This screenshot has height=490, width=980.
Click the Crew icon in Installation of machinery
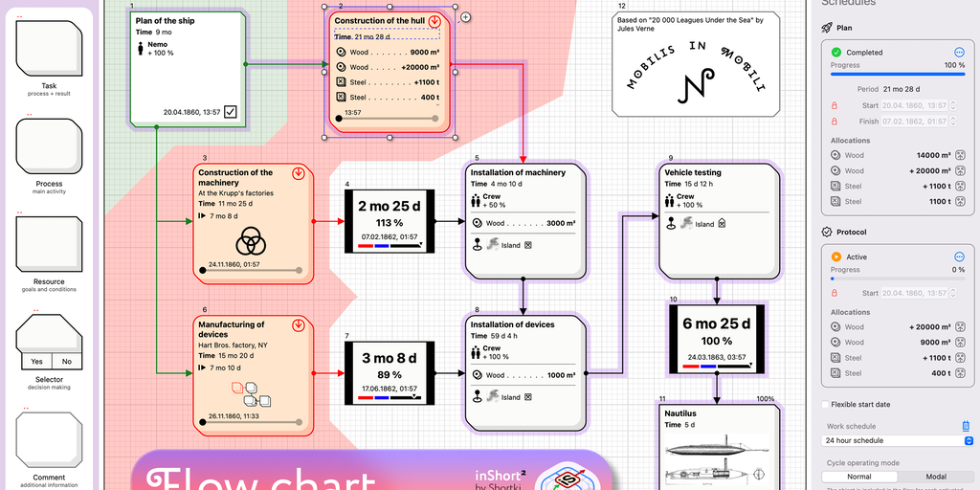click(476, 201)
